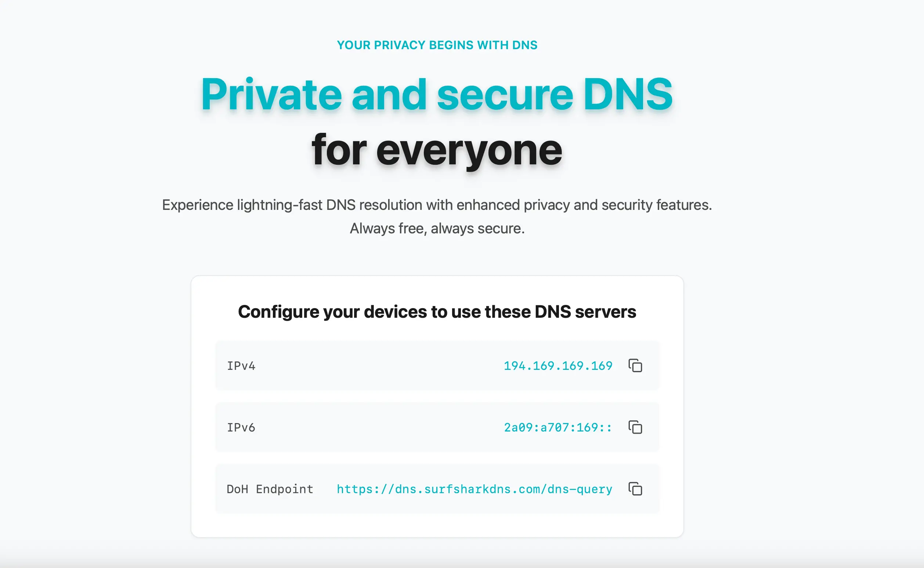Copy the IPv4 address with copy icon
The width and height of the screenshot is (924, 568).
pyautogui.click(x=635, y=365)
